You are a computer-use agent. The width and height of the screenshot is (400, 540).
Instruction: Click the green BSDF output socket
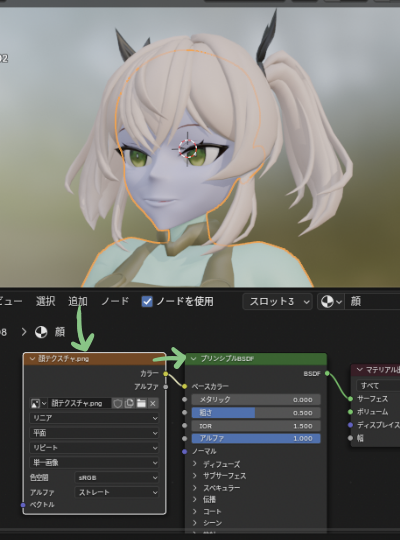coord(327,373)
